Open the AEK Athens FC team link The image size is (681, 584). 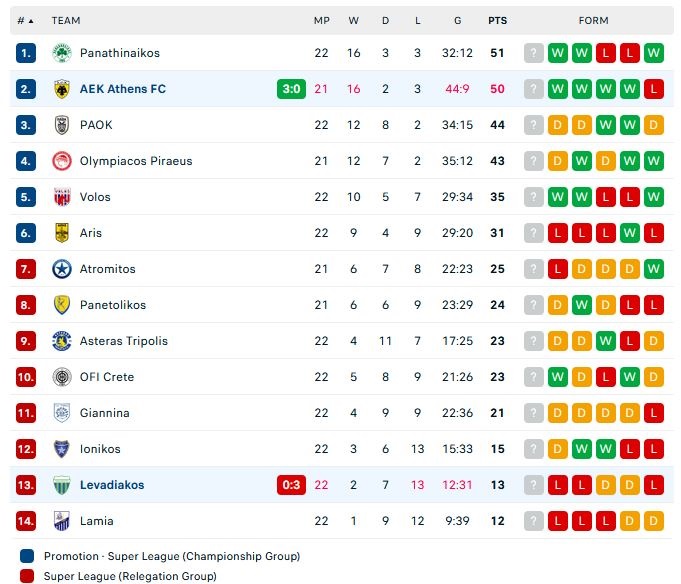(x=123, y=89)
